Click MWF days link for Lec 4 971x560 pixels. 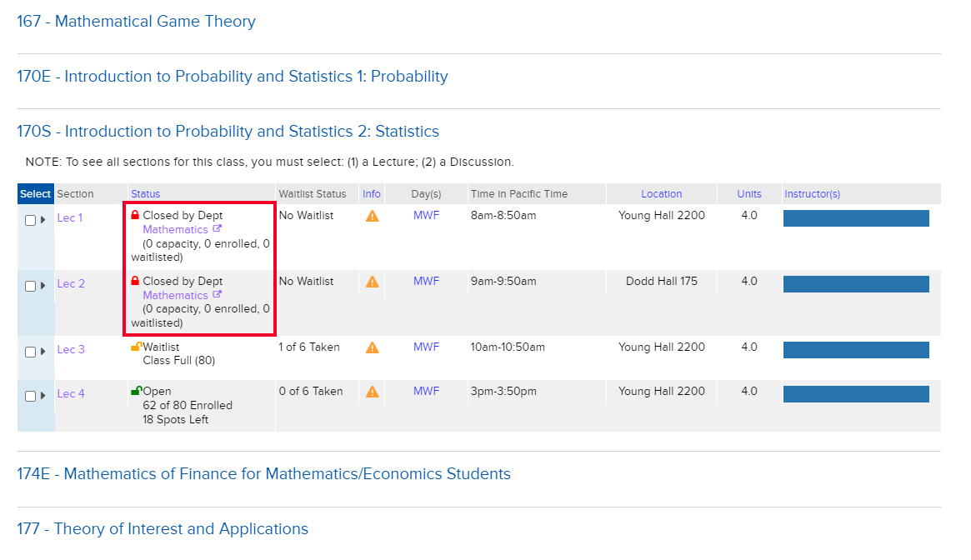(x=426, y=391)
